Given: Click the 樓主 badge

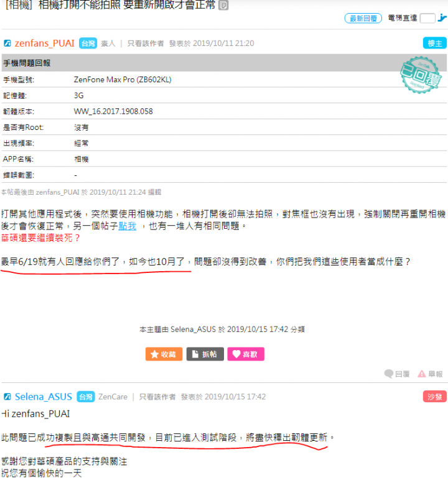Looking at the screenshot, I should point(435,43).
